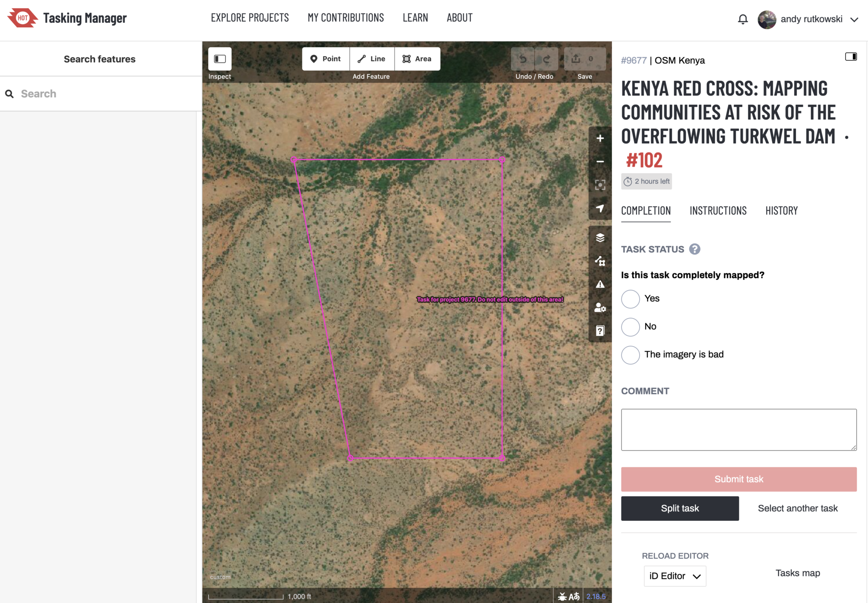Screen dimensions: 868x603
Task: Click Zoom to this location arrow icon
Action: coord(600,209)
